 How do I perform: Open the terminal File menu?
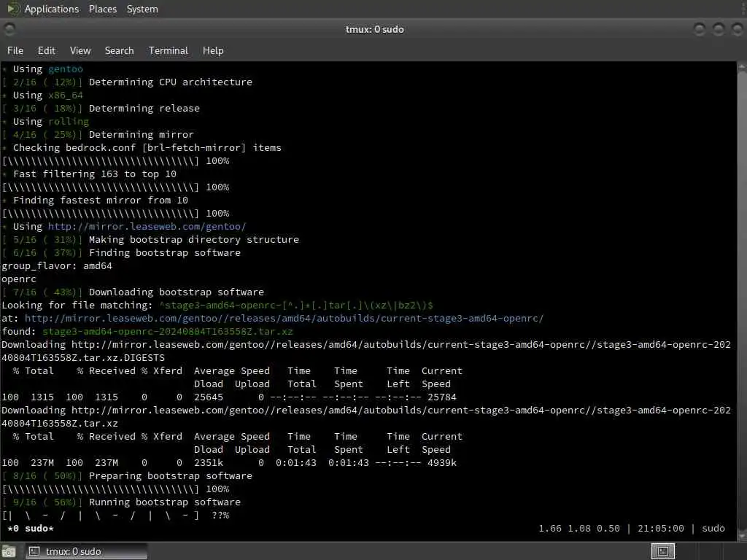point(15,50)
